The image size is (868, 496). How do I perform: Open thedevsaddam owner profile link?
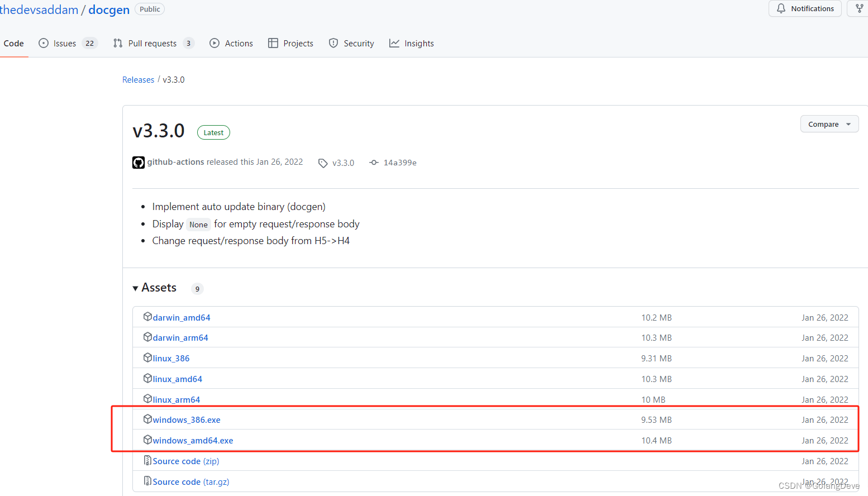(39, 9)
